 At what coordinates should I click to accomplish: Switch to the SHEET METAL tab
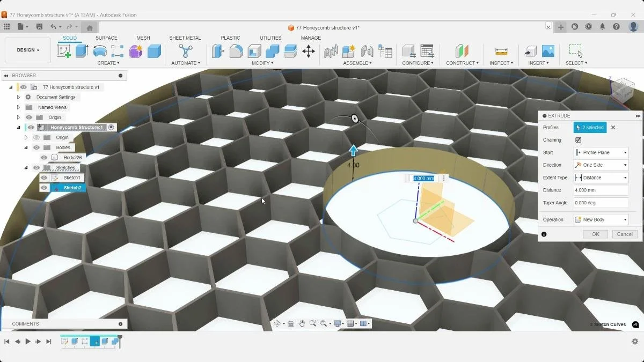click(185, 38)
